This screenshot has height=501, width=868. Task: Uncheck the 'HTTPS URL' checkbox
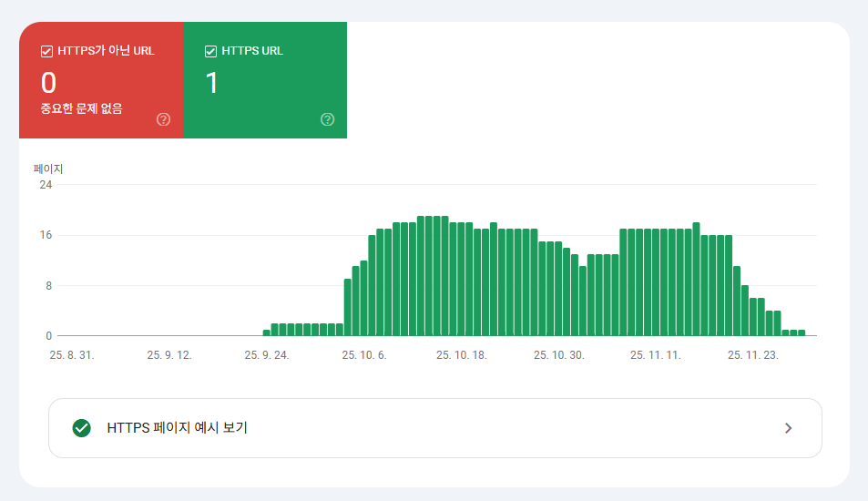tap(210, 52)
